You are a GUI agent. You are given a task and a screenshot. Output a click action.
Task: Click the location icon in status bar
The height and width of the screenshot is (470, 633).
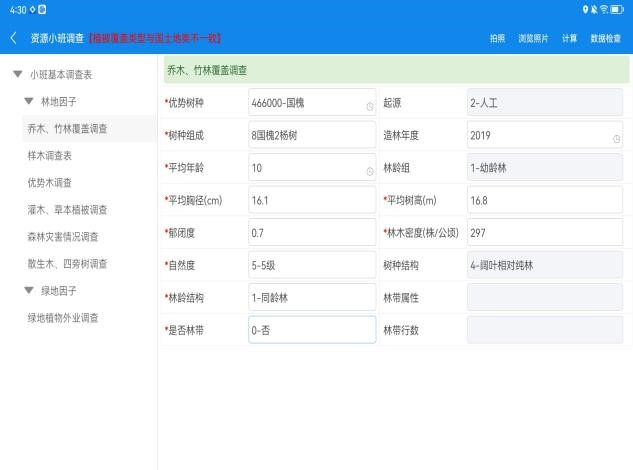pyautogui.click(x=585, y=9)
